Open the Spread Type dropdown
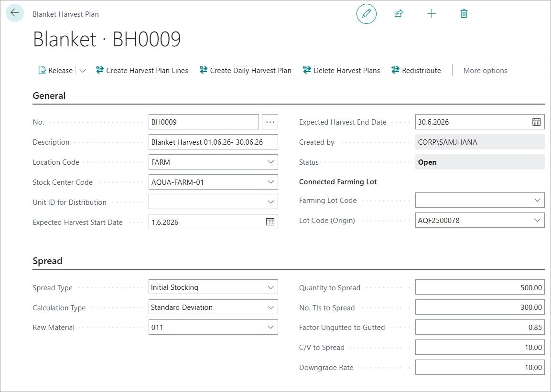Screen dimensions: 551x392 pos(270,287)
